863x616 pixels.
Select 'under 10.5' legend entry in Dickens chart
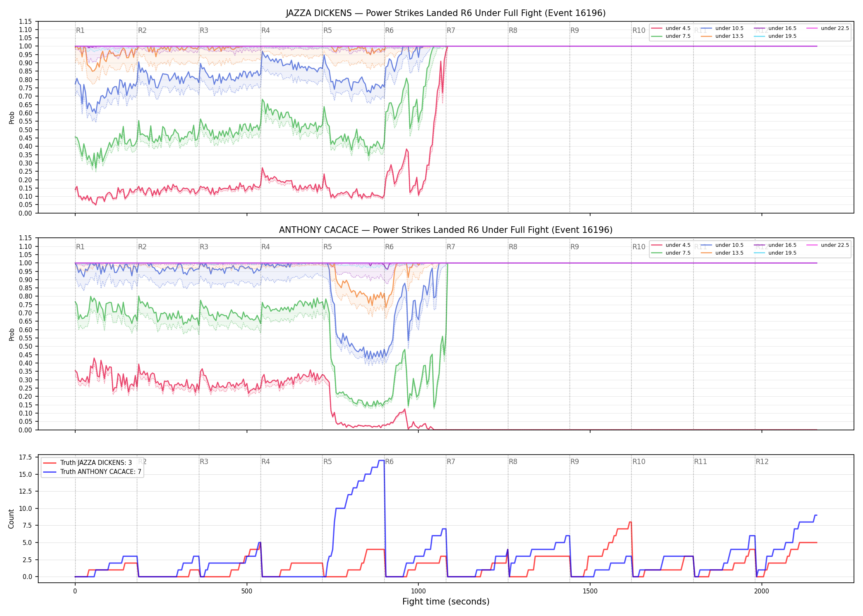(722, 28)
